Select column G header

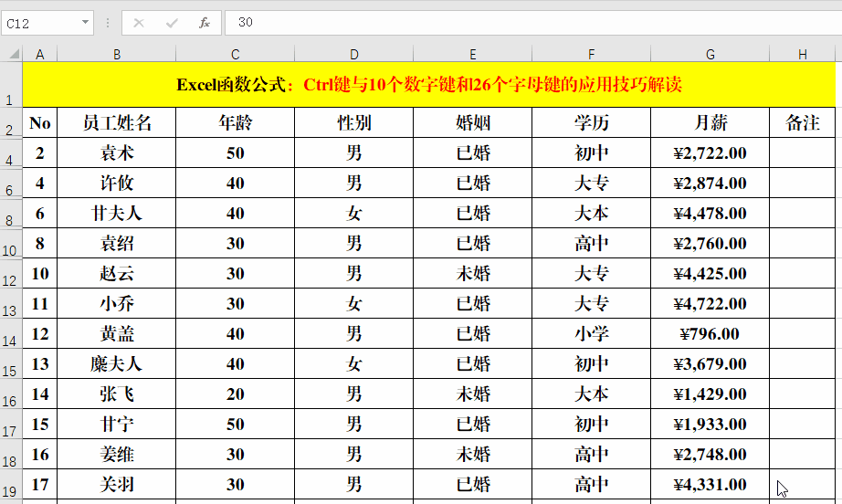pyautogui.click(x=710, y=54)
